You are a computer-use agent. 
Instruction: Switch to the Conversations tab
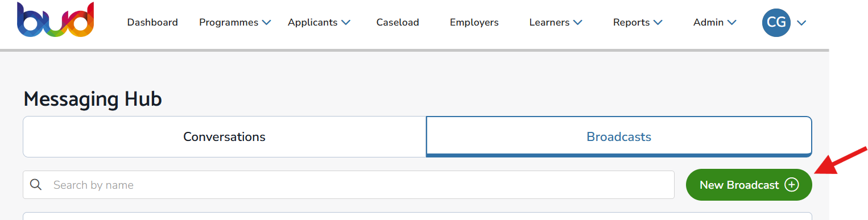(x=225, y=137)
